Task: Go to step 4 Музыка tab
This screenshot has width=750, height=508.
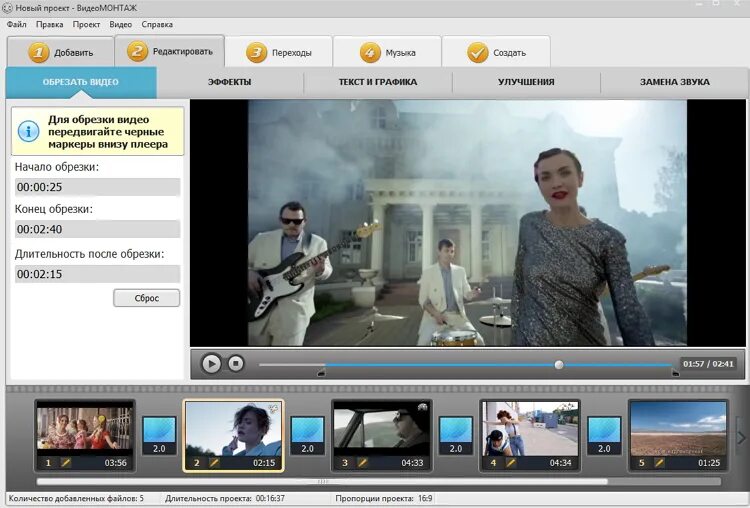Action: pyautogui.click(x=387, y=52)
